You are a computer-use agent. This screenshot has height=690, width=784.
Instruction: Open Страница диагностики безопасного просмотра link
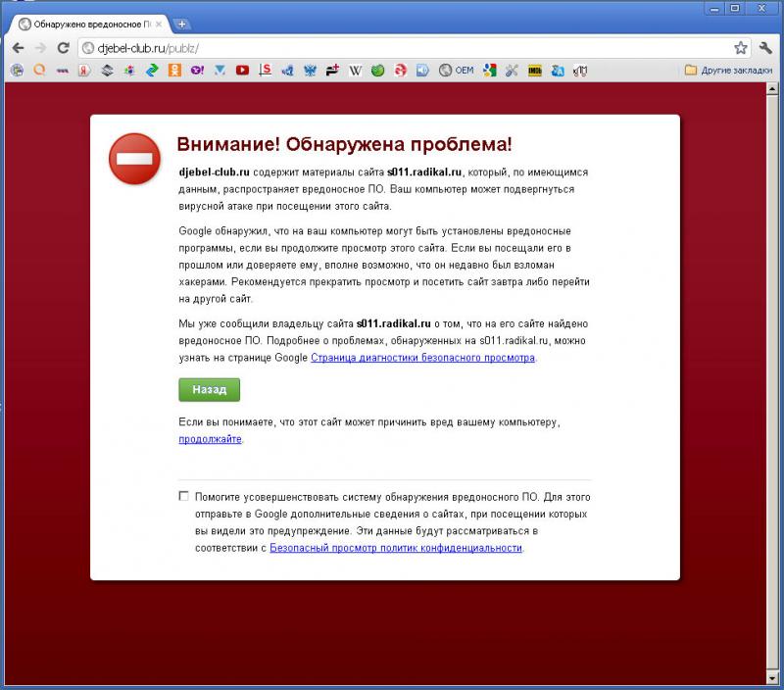(422, 358)
